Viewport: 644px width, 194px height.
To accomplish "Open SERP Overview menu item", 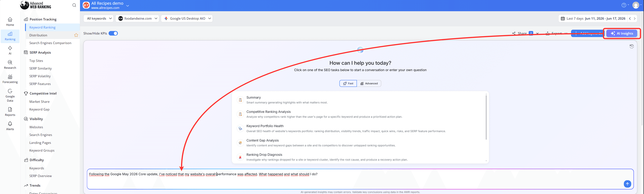I will 41,176.
